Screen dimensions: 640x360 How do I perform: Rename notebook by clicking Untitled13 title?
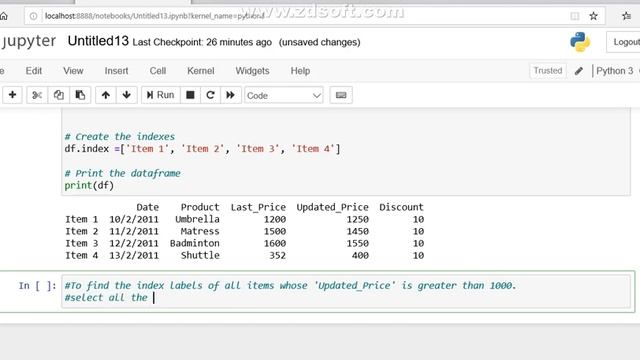[98, 41]
